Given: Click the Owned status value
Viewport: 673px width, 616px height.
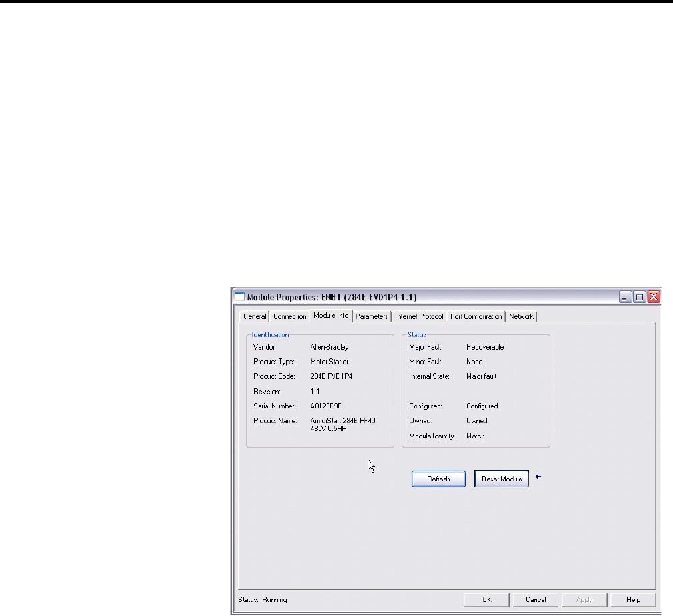Looking at the screenshot, I should pyautogui.click(x=476, y=420).
